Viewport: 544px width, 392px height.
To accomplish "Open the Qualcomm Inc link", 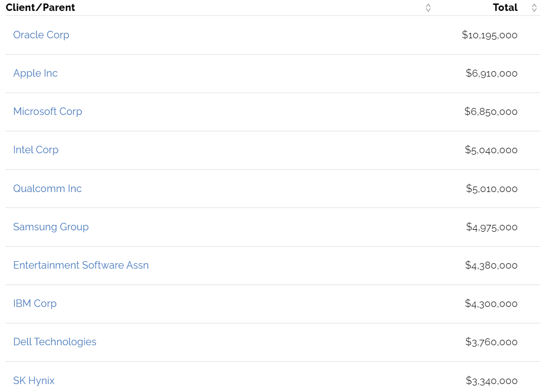I will (x=47, y=189).
